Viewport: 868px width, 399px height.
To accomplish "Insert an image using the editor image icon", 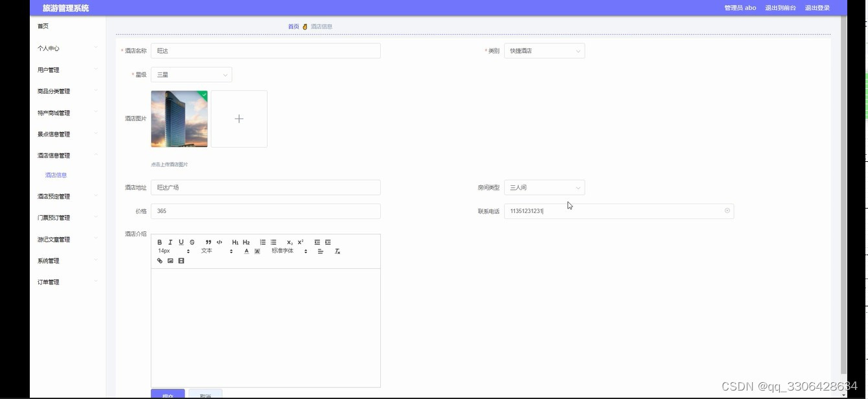I will (170, 260).
